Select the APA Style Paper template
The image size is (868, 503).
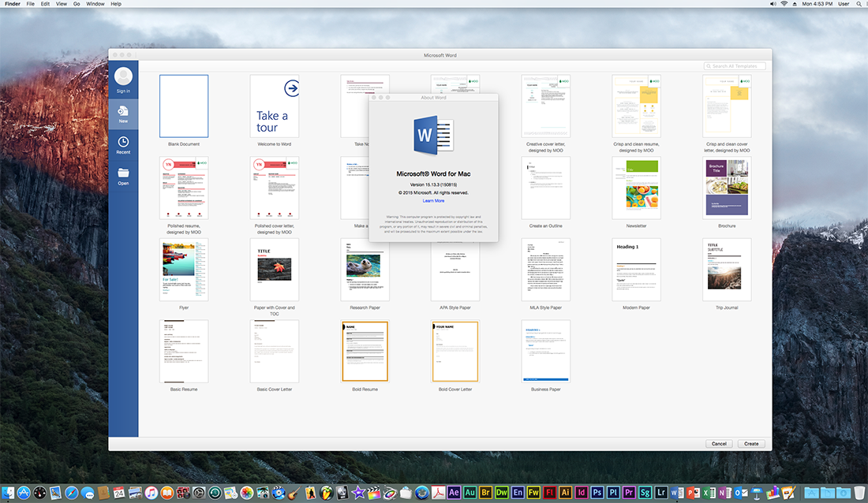(x=455, y=270)
